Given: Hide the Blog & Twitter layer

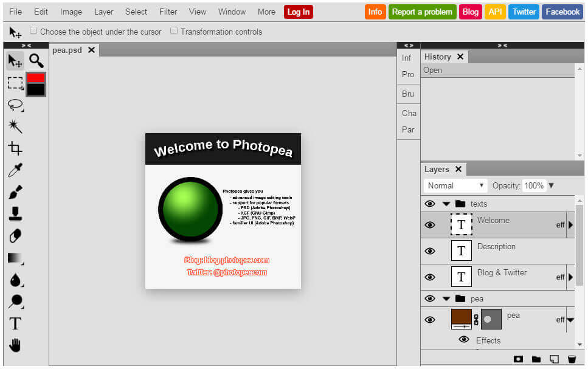Looking at the screenshot, I should pyautogui.click(x=430, y=277).
